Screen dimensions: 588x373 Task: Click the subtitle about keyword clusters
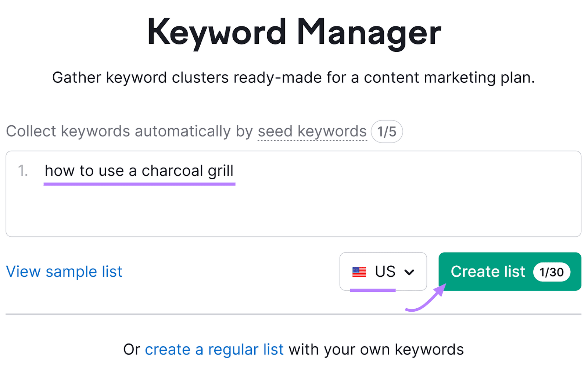pos(294,77)
